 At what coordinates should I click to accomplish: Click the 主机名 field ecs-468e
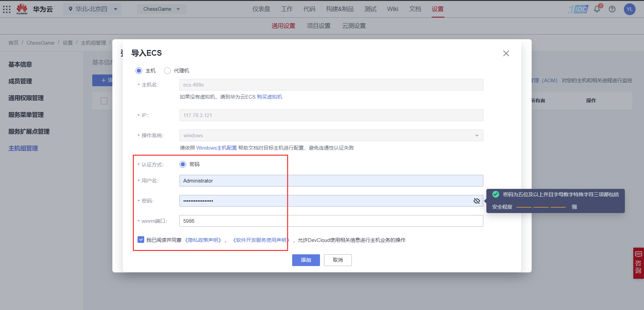[331, 85]
